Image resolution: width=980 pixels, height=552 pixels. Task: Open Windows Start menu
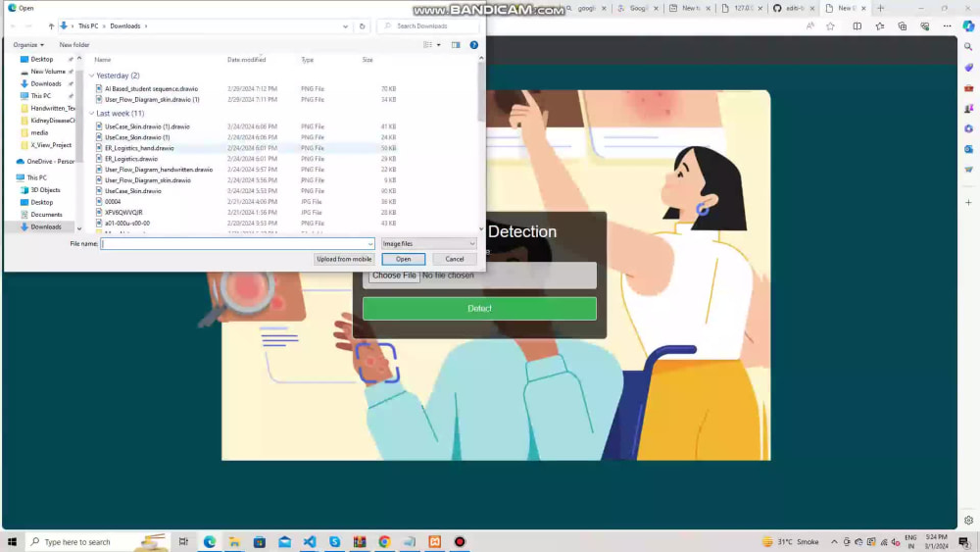(x=12, y=542)
